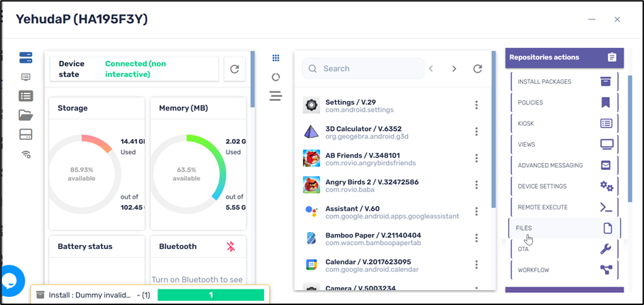
Task: Select the storage drive sidebar icon
Action: point(26,134)
